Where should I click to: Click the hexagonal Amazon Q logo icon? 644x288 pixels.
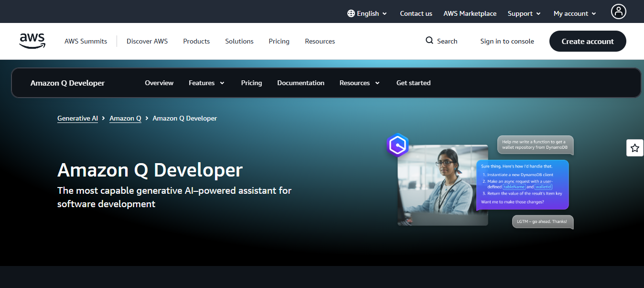pyautogui.click(x=397, y=144)
